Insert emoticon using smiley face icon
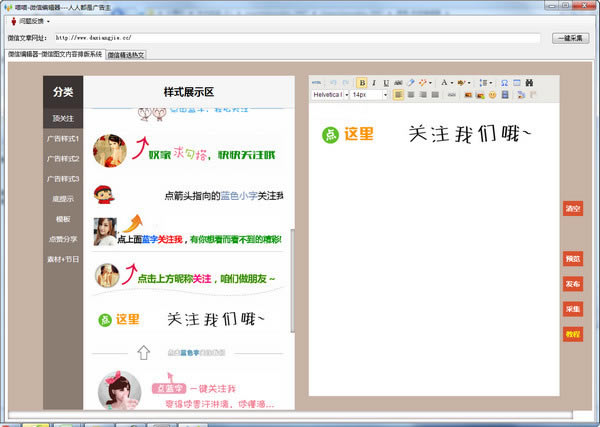The height and width of the screenshot is (427, 600). tap(492, 95)
